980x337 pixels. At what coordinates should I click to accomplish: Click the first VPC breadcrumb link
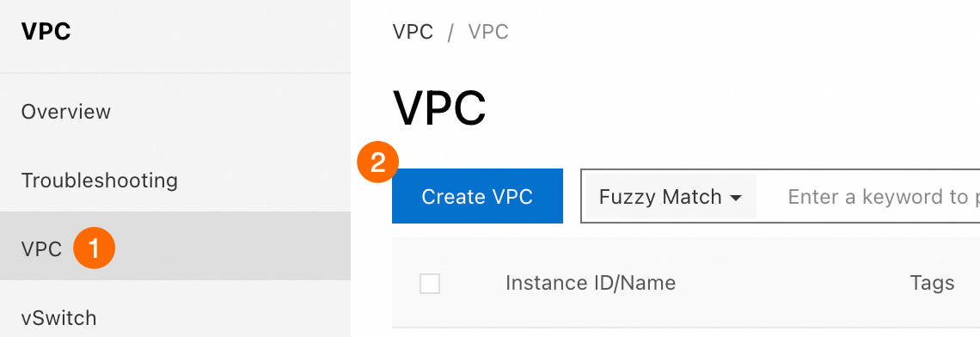pyautogui.click(x=413, y=32)
